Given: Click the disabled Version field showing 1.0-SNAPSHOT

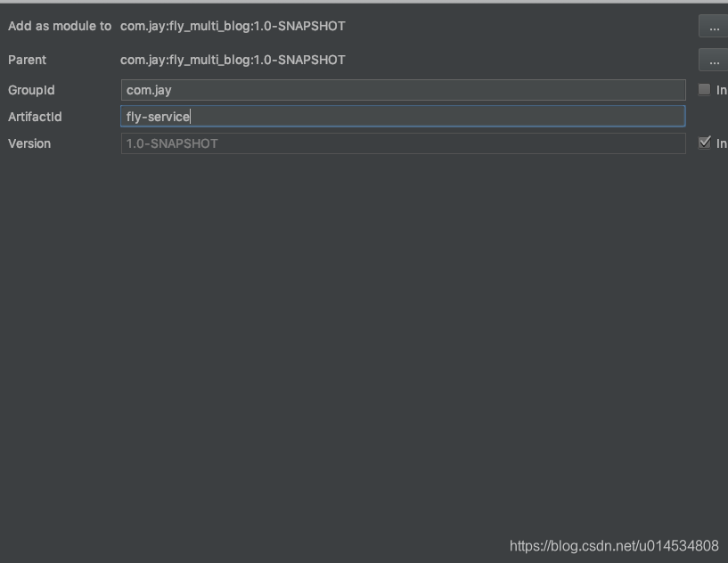Looking at the screenshot, I should pyautogui.click(x=403, y=143).
